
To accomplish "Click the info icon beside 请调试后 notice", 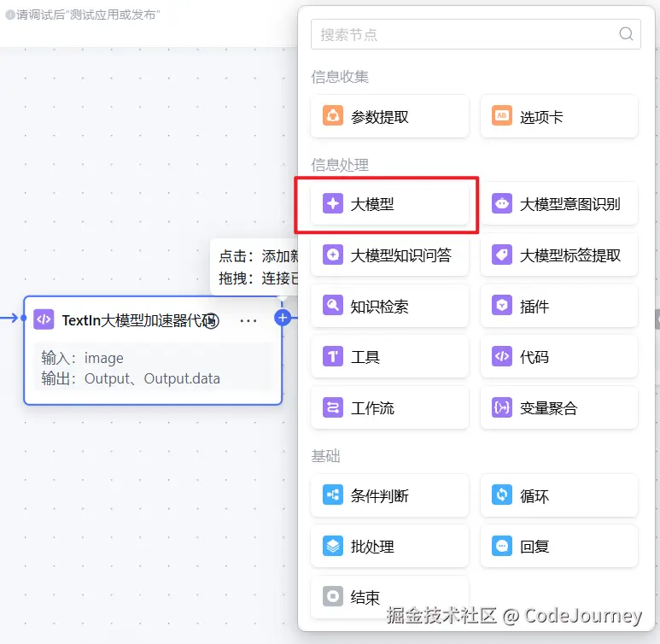I will pyautogui.click(x=10, y=15).
